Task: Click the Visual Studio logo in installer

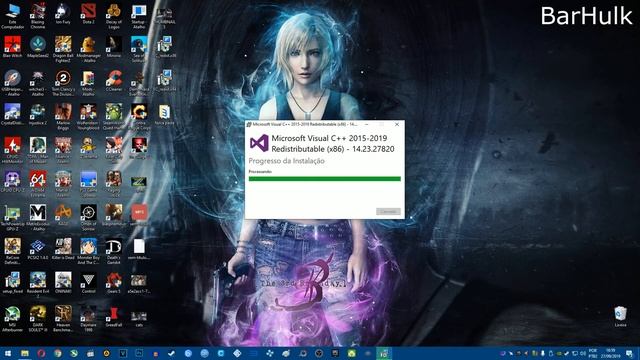Action: pyautogui.click(x=259, y=143)
